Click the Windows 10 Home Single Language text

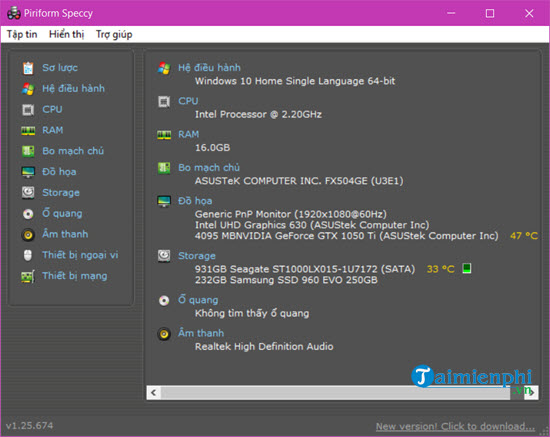pyautogui.click(x=295, y=81)
